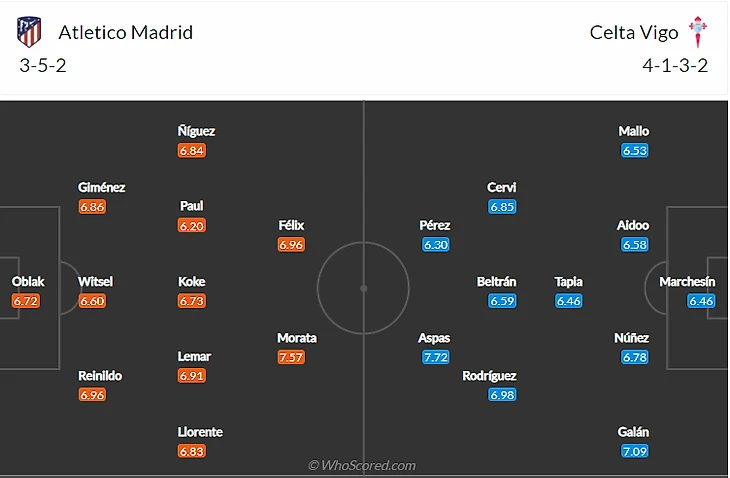
Task: Open the Atletico Madrid team link
Action: pos(126,32)
